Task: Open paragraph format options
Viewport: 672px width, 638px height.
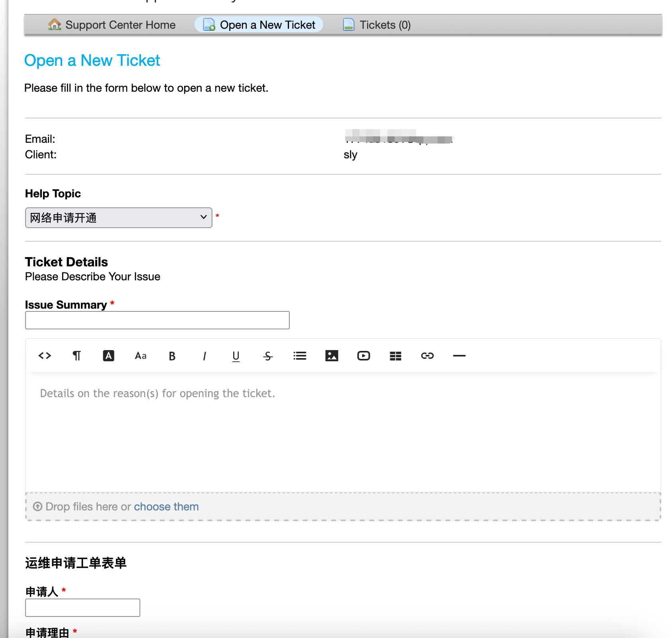Action: (x=77, y=356)
